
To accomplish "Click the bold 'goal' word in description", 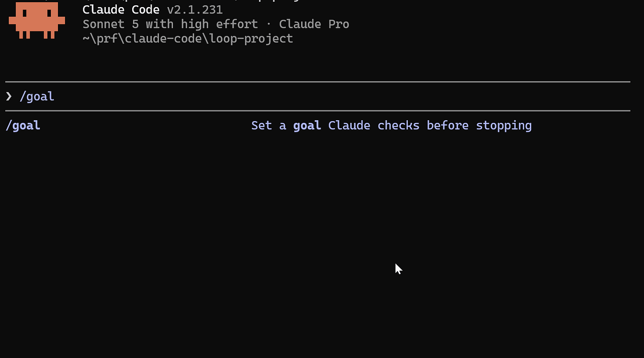I will (307, 126).
